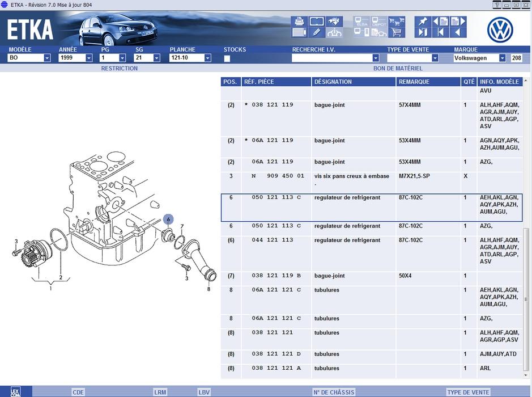Click the car information icon
532x397 pixels.
point(334,32)
